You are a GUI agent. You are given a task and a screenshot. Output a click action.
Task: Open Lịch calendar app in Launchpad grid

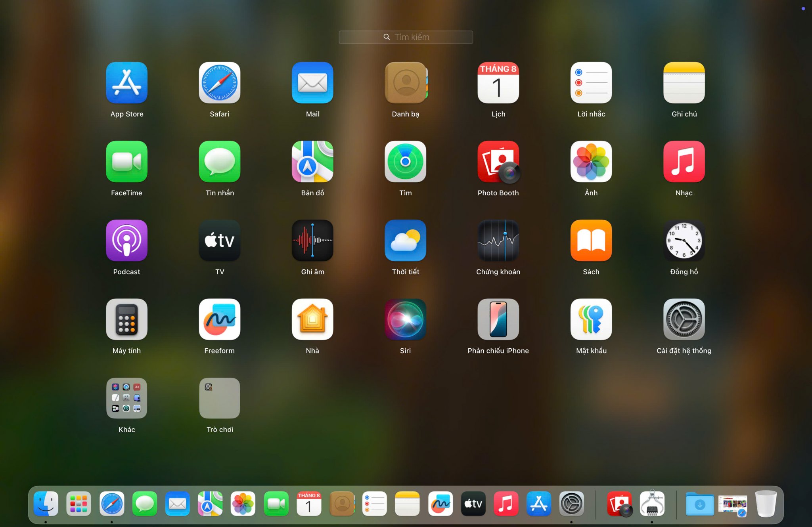[x=498, y=83]
